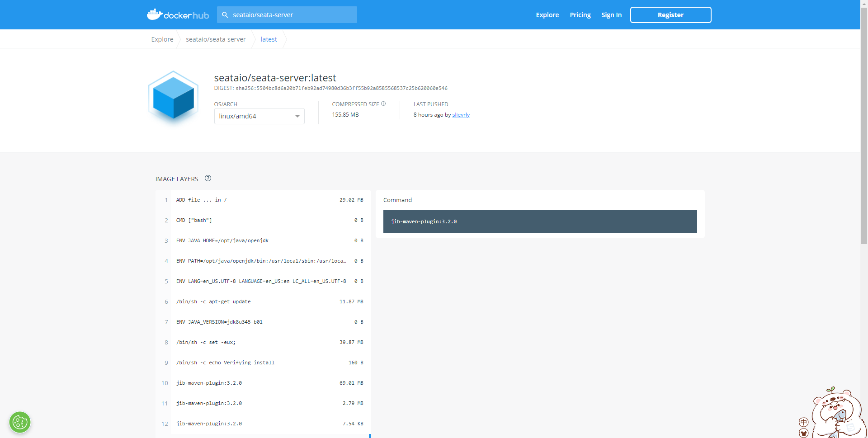The width and height of the screenshot is (868, 438).
Task: Click the OS/ARCH dropdown arrow
Action: click(x=297, y=117)
